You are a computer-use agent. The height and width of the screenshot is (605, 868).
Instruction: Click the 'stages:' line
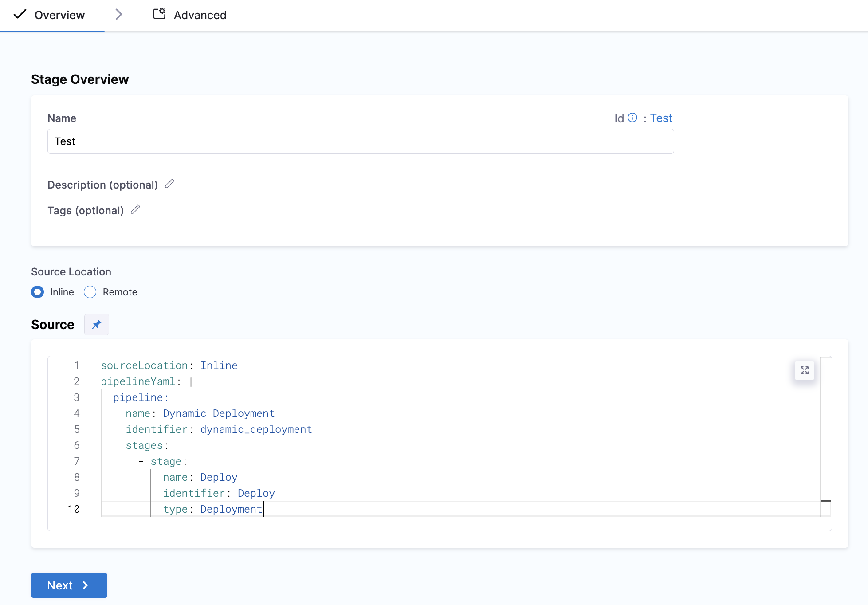147,445
